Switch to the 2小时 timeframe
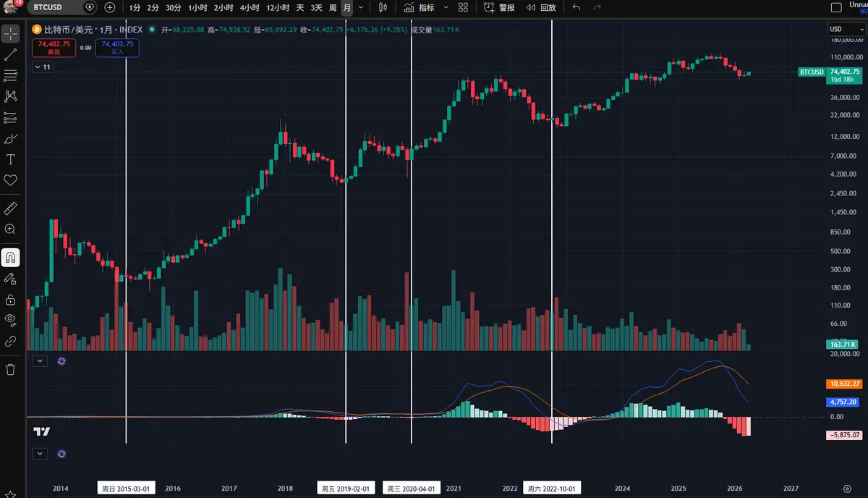 pyautogui.click(x=223, y=7)
